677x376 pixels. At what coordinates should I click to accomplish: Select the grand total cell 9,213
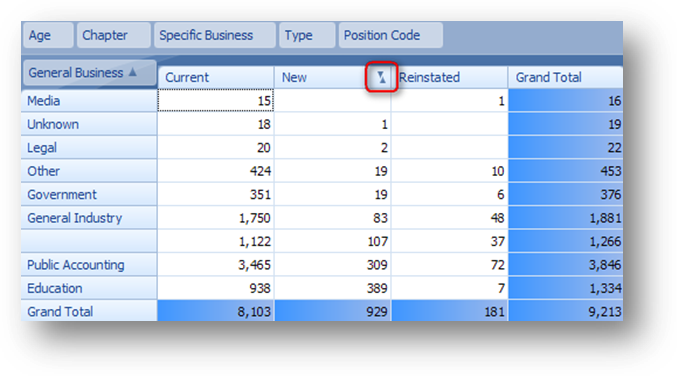coord(566,311)
